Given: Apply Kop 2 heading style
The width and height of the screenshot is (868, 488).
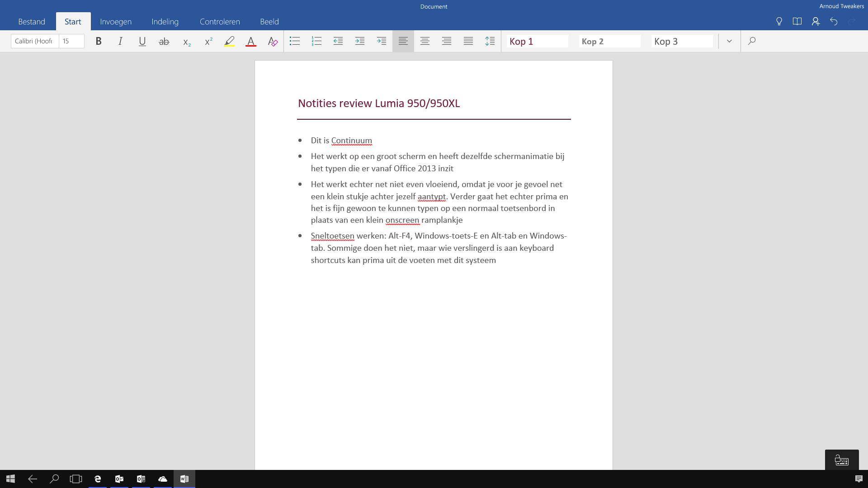Looking at the screenshot, I should 610,41.
